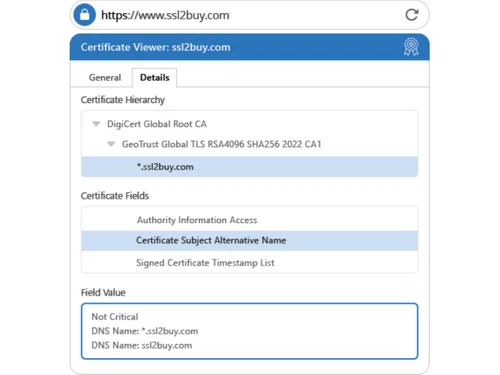Click the Certificate Viewer: ssl2buy.com title
The width and height of the screenshot is (500, 375).
pyautogui.click(x=155, y=47)
